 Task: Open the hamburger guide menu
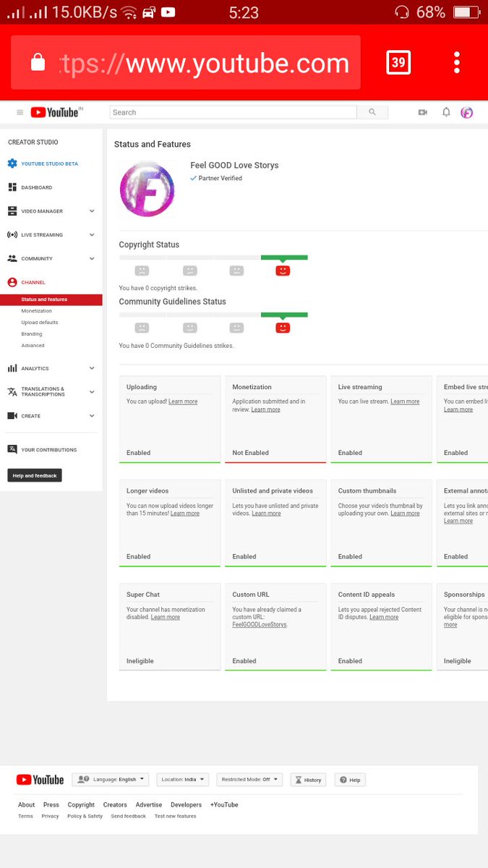pos(20,112)
